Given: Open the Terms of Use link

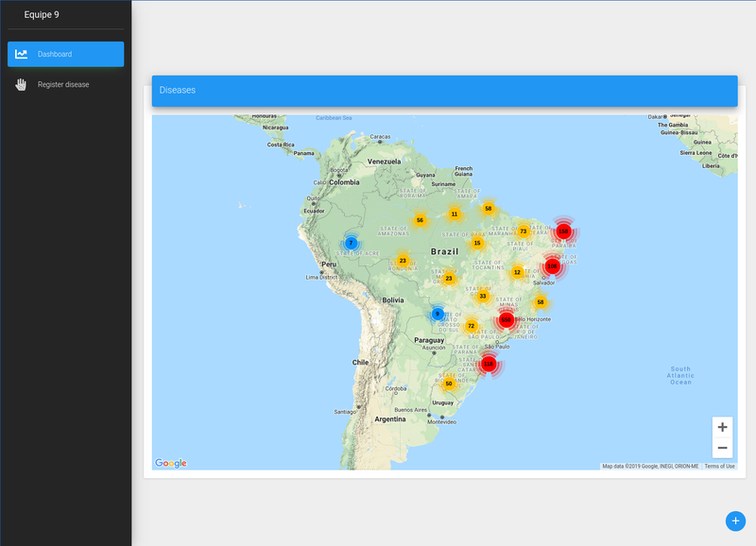Looking at the screenshot, I should [719, 466].
